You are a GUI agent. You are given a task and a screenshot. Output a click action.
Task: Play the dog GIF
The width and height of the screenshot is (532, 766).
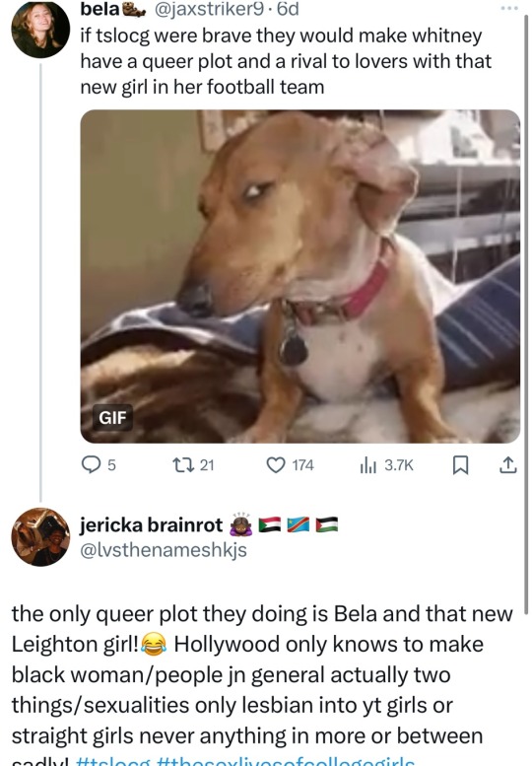coord(300,276)
